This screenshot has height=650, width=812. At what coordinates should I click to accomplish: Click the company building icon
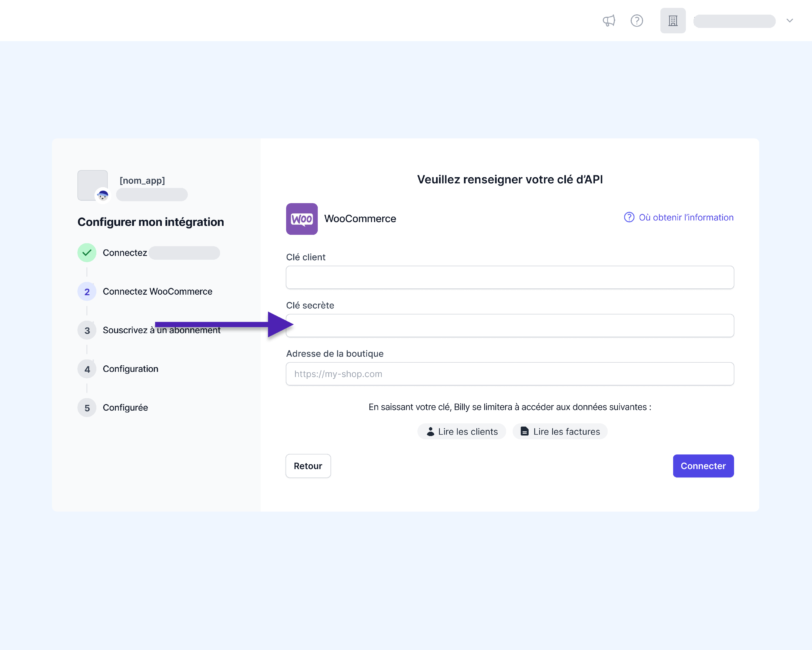coord(673,21)
